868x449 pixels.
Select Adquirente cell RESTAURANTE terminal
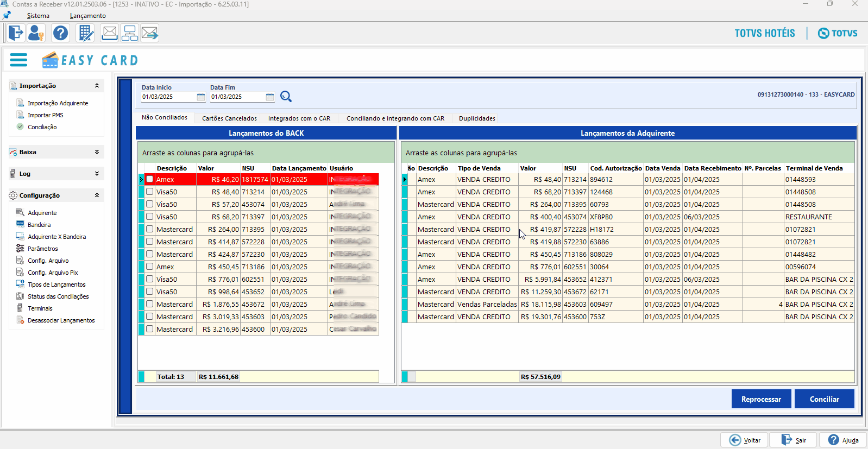point(819,217)
